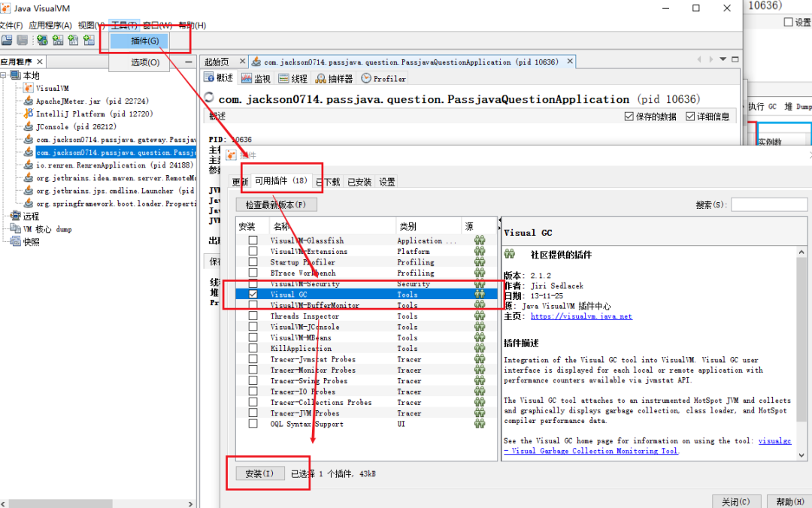Click the second gray toolbar icon
The image size is (812, 508).
point(23,41)
